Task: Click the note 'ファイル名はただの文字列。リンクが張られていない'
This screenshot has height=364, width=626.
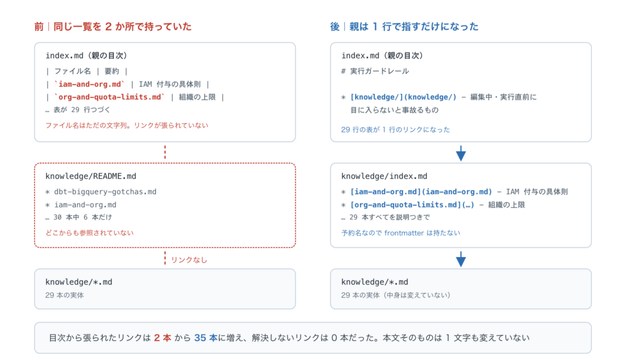Action: coord(127,125)
